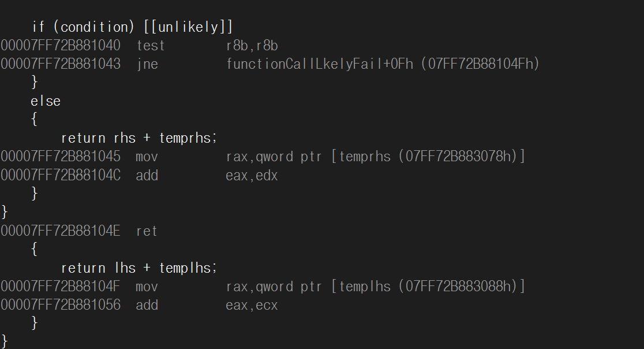Click the 'else' keyword line
The width and height of the screenshot is (644, 349).
click(x=46, y=101)
